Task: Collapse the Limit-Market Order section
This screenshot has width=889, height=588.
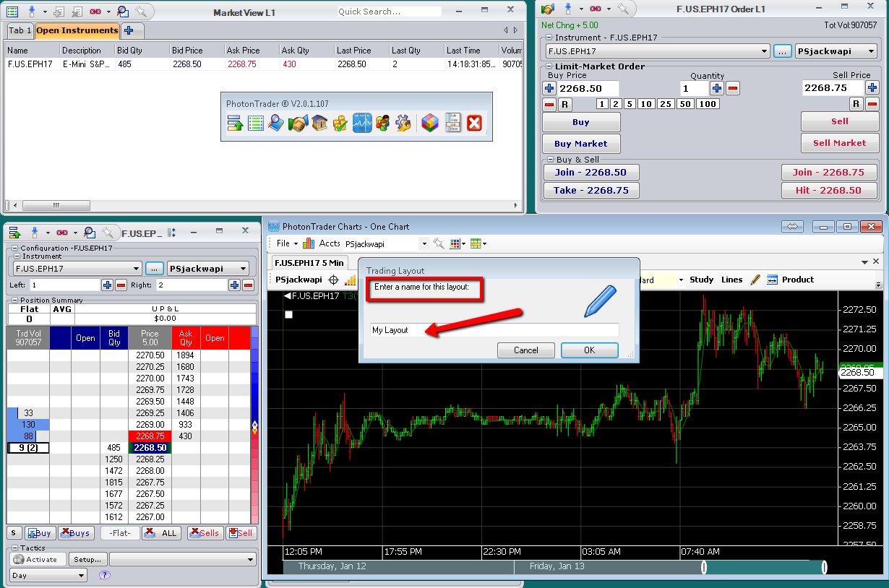Action: click(x=549, y=66)
